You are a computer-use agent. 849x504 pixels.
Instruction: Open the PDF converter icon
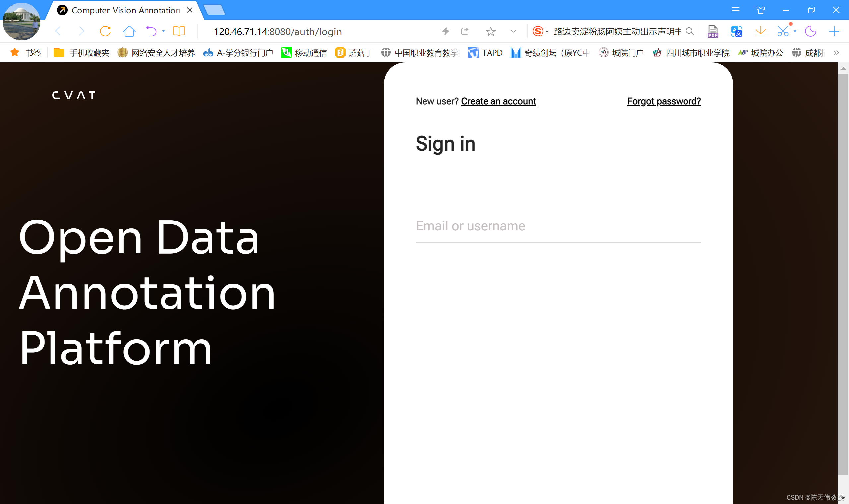coord(713,31)
